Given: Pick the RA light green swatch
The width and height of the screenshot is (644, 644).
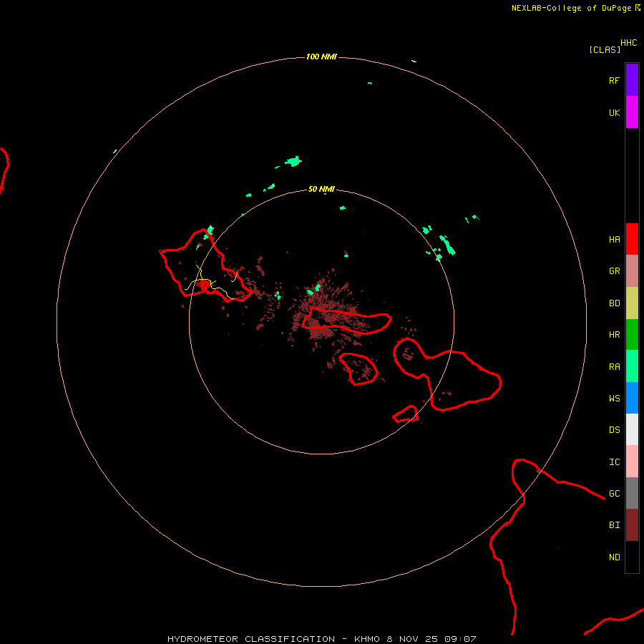Looking at the screenshot, I should (632, 366).
